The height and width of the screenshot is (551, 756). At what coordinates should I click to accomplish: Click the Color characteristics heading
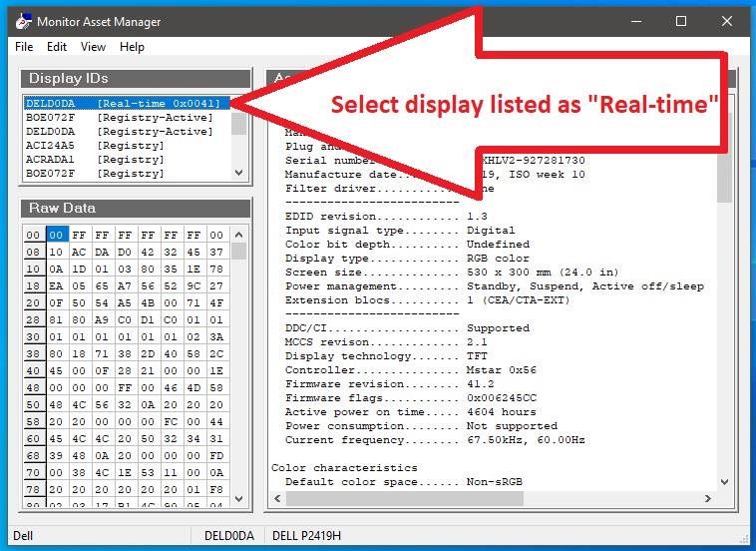pos(344,468)
